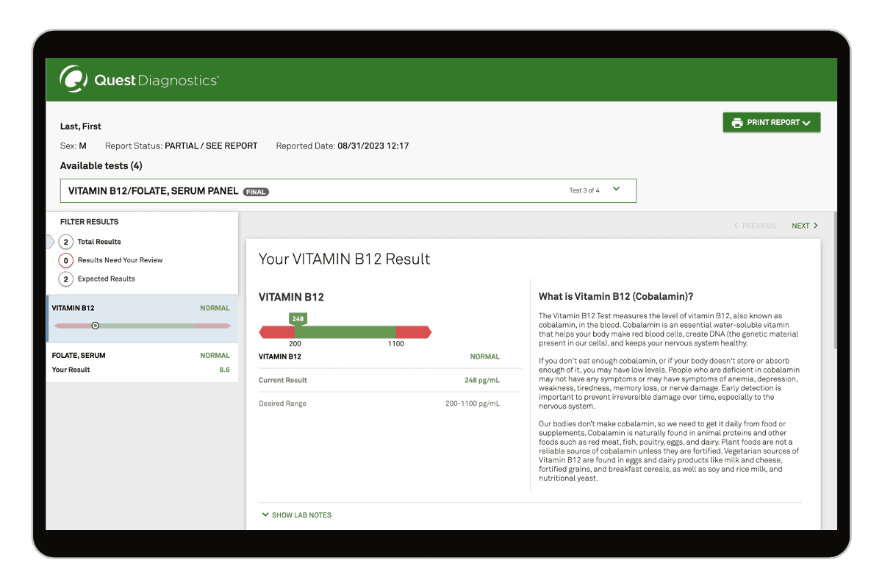Expand Show Lab Notes section
This screenshot has width=882, height=588.
(x=296, y=515)
